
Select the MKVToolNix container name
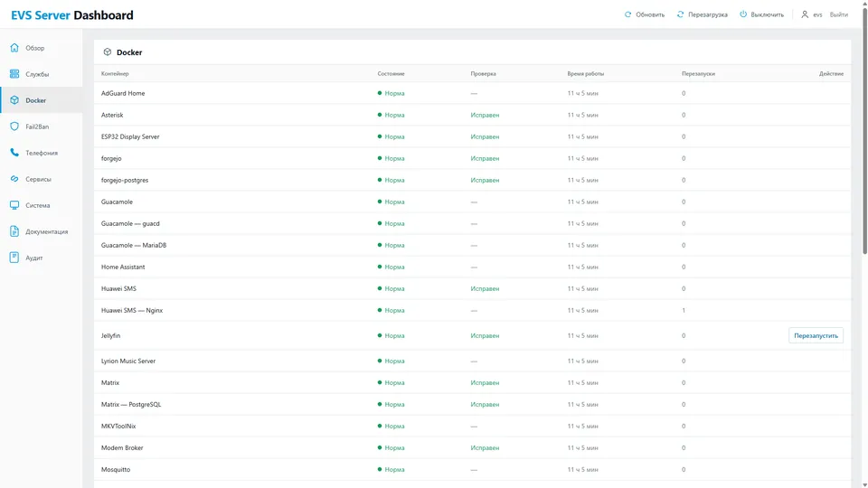pyautogui.click(x=118, y=426)
